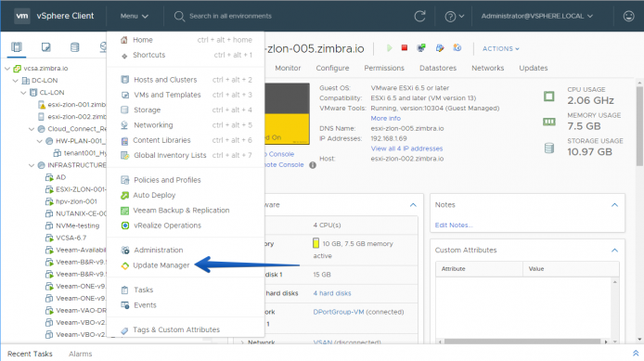644x361 pixels.
Task: Click the smiley feedback icon
Action: pos(628,16)
